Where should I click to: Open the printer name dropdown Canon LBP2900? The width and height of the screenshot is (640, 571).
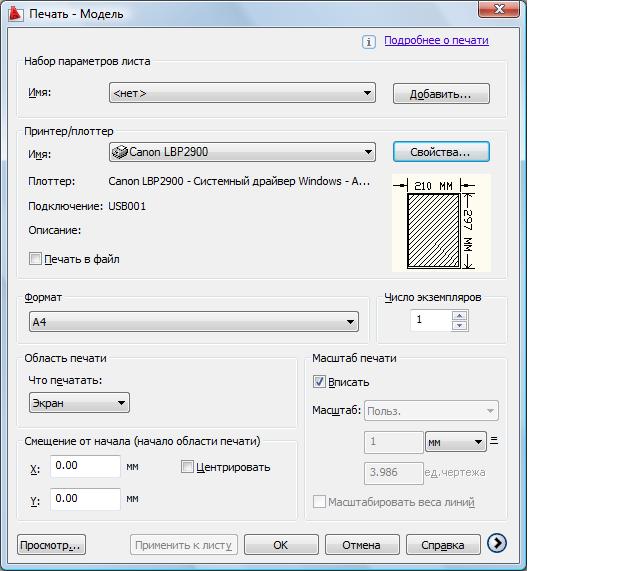[x=242, y=152]
